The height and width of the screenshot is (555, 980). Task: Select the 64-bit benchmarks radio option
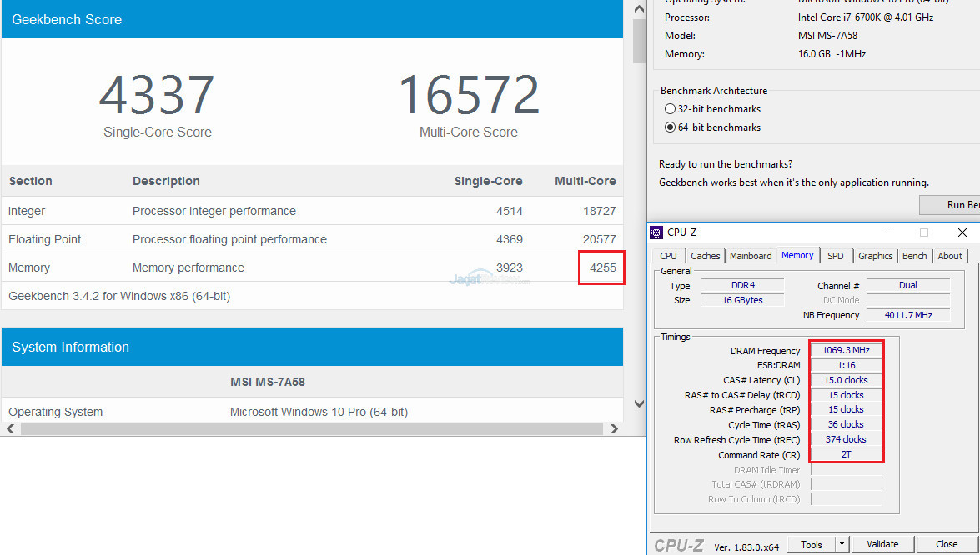670,127
